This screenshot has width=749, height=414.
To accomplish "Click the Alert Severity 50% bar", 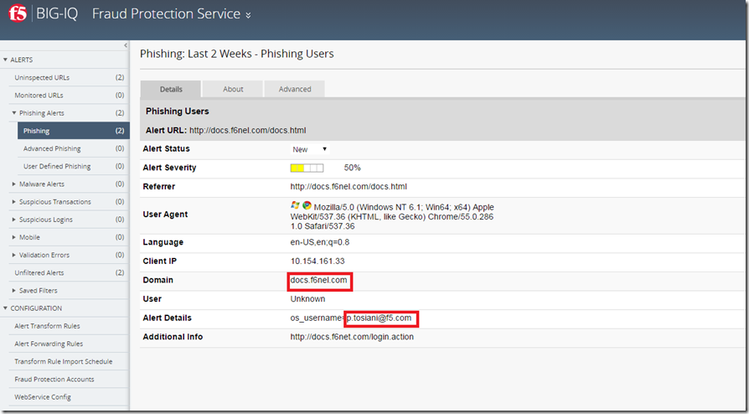I will pos(308,167).
